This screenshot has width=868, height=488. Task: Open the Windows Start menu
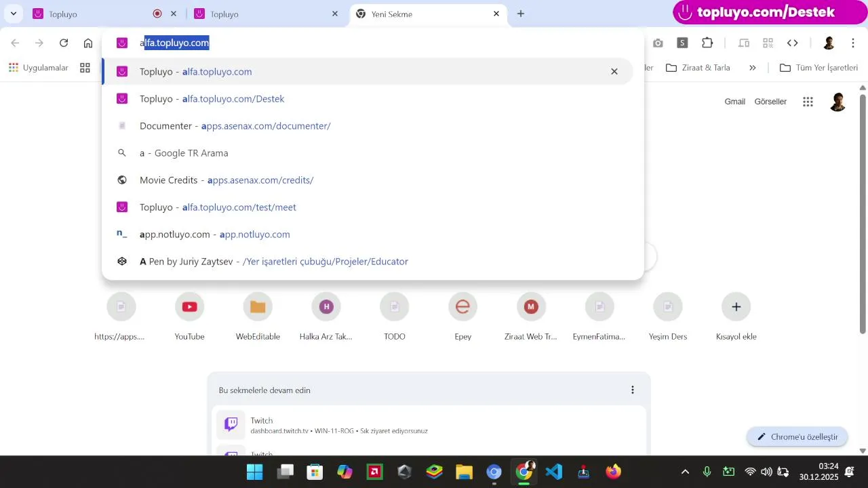pos(255,472)
